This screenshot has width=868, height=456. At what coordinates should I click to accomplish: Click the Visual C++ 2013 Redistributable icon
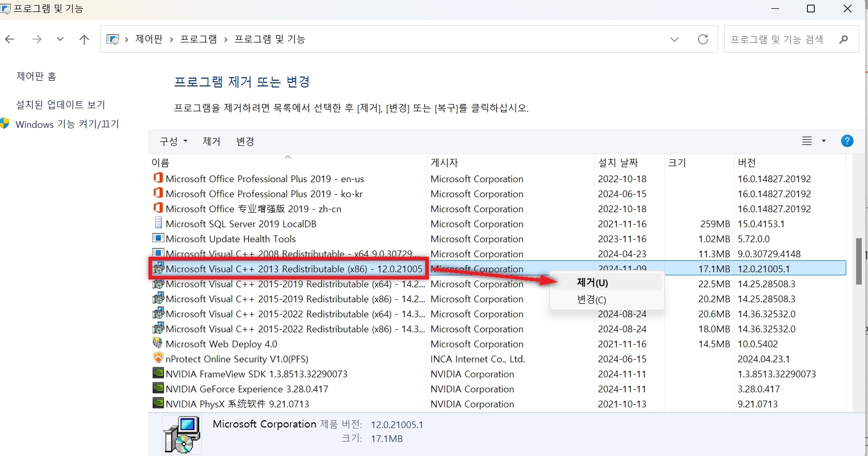coord(158,268)
